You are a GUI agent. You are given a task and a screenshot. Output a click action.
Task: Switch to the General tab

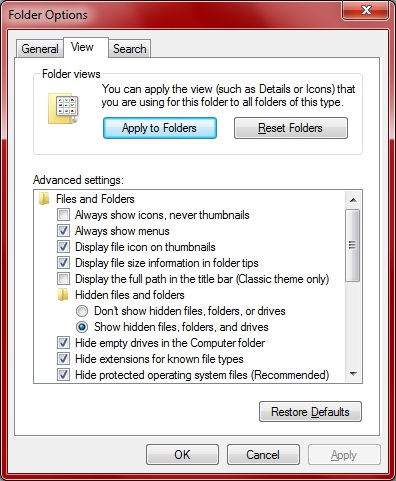pyautogui.click(x=40, y=49)
